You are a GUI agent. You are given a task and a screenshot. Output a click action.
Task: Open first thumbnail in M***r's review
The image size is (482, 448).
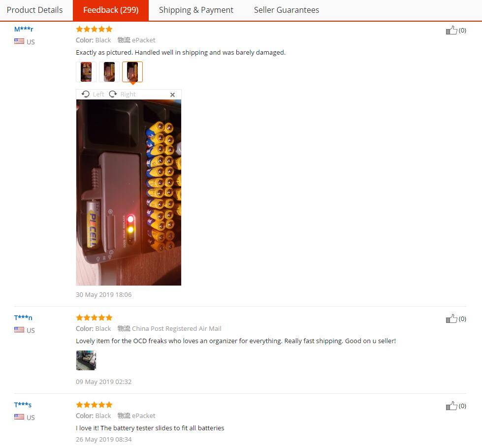(x=86, y=72)
